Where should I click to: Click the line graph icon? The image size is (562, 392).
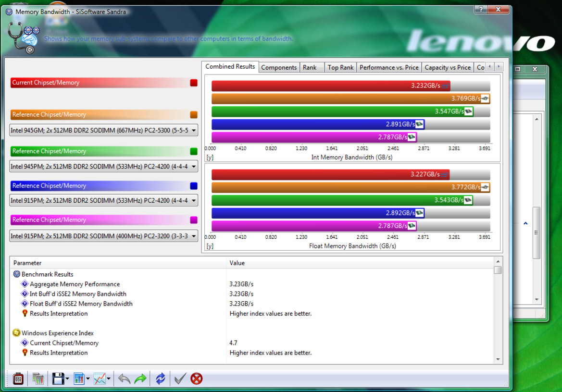point(100,379)
